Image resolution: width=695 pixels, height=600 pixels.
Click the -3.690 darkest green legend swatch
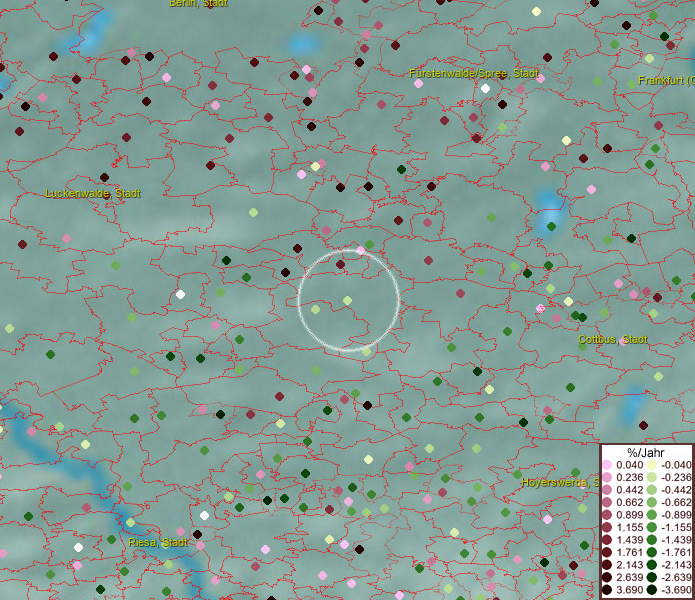[652, 590]
